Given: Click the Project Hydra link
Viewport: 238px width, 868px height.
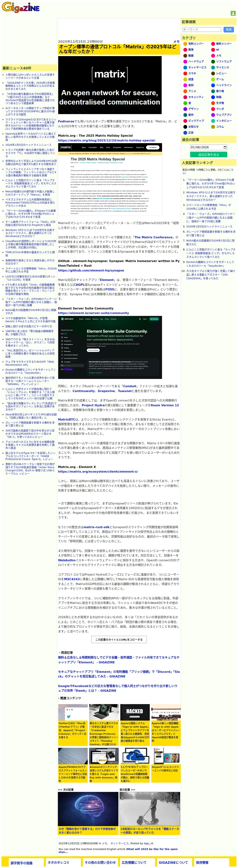Looking at the screenshot, I should [x=93, y=405].
